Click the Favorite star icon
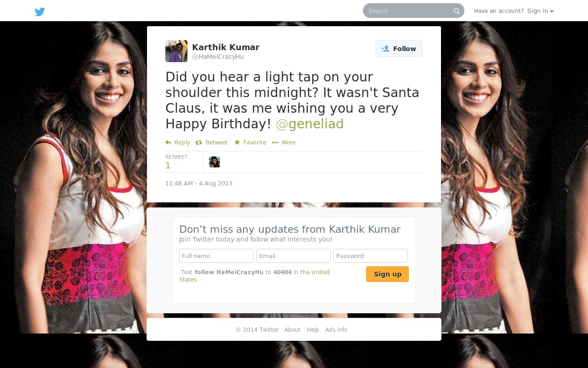588x368 pixels. pyautogui.click(x=237, y=143)
